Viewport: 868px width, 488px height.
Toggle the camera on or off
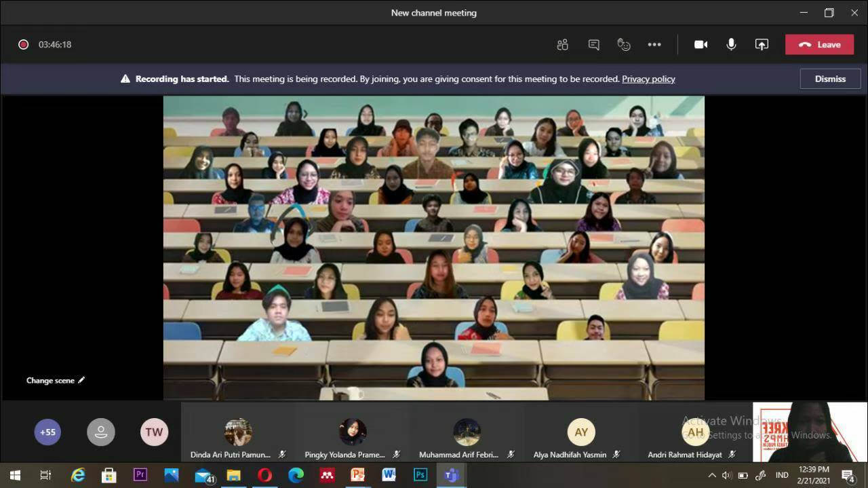click(701, 45)
